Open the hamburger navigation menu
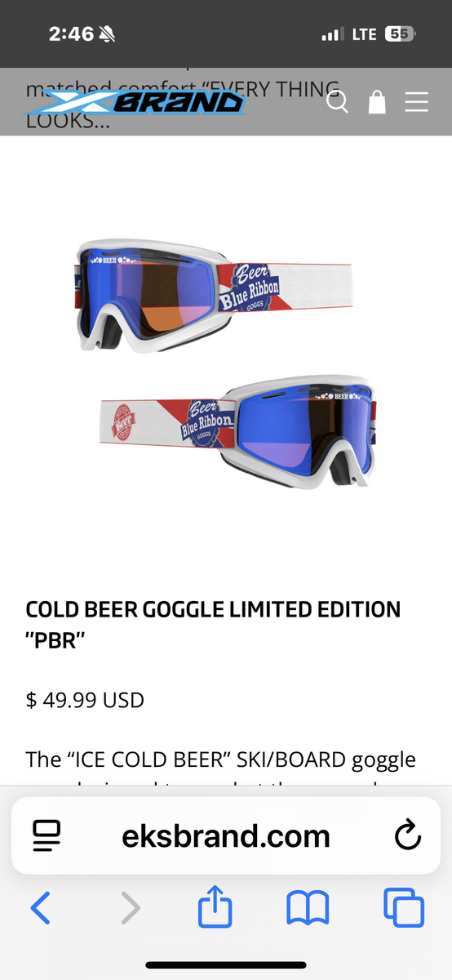Viewport: 452px width, 980px height. (x=416, y=102)
